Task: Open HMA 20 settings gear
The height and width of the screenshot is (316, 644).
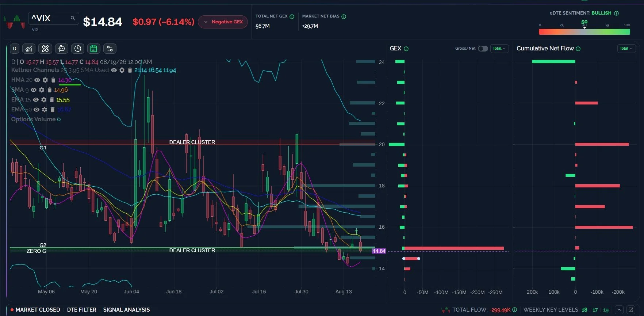Action: [x=45, y=80]
